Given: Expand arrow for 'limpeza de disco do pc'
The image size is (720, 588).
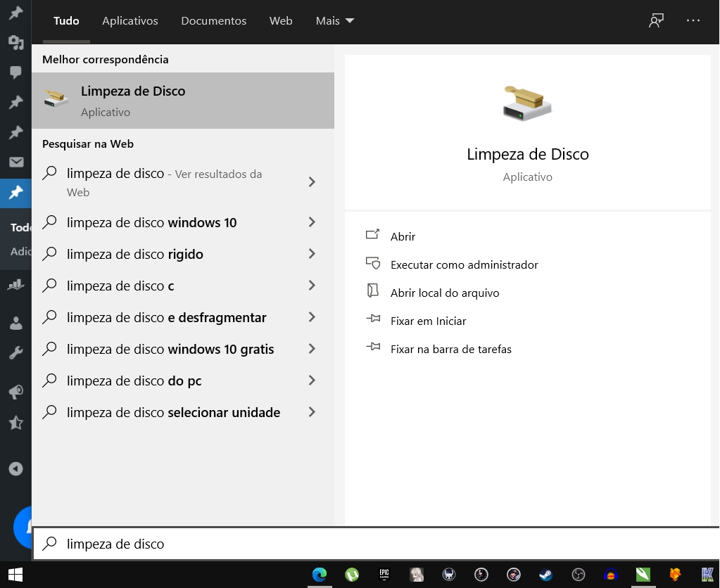Looking at the screenshot, I should click(x=312, y=381).
